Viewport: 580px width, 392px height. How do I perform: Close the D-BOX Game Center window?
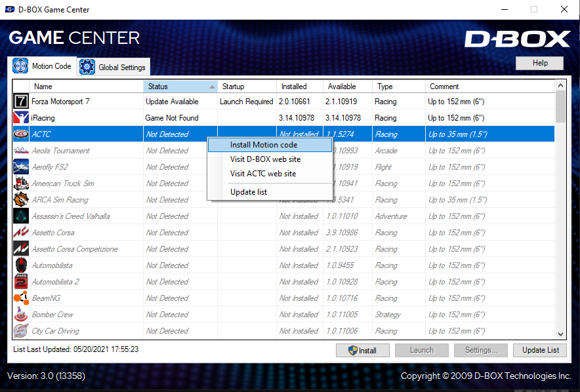[564, 9]
